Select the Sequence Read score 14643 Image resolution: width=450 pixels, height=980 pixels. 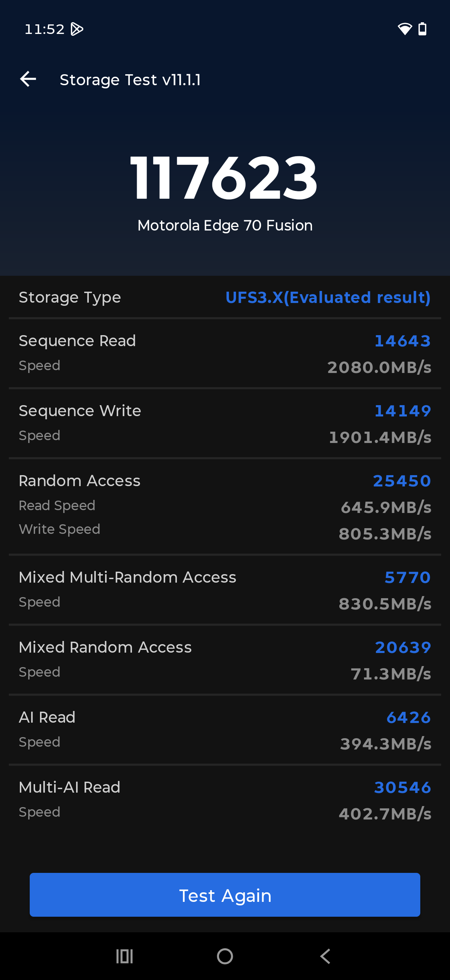point(402,341)
